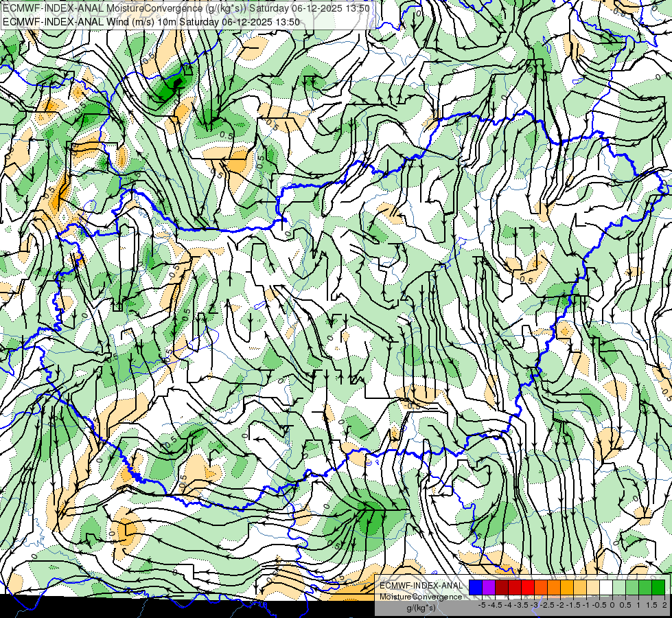Image resolution: width=672 pixels, height=618 pixels.
Task: Click the MoistureConvergence title line at the top
Action: 186,8
